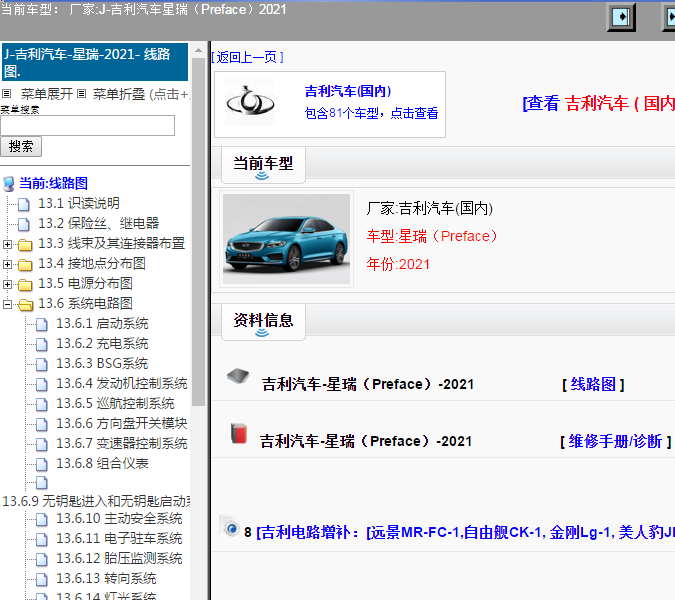Click 包含81个车型，点击查看 link
Screen dimensions: 675x600
371,113
